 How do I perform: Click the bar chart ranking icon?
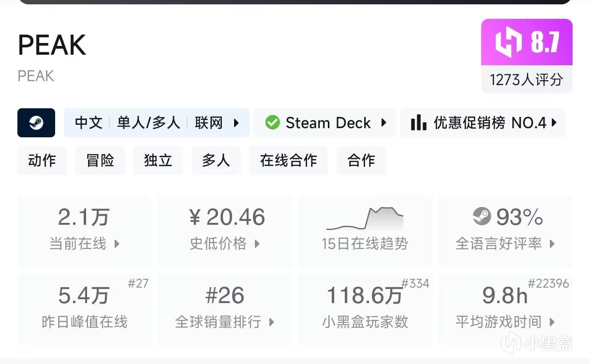418,123
